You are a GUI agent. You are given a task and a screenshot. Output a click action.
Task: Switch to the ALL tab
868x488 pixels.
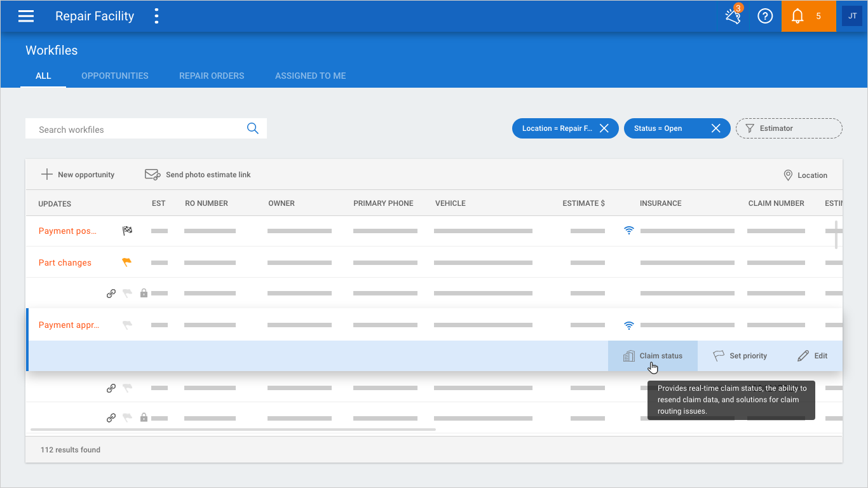[x=43, y=76]
